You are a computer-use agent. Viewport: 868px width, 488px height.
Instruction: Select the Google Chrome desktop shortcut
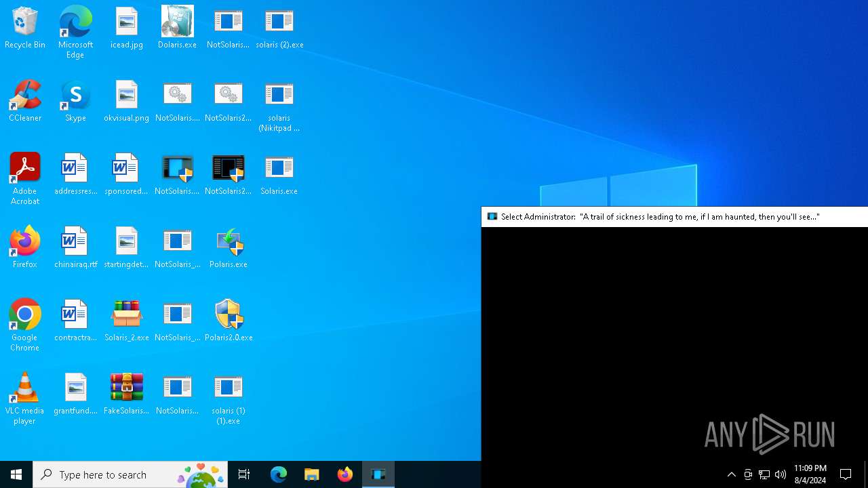pos(25,325)
